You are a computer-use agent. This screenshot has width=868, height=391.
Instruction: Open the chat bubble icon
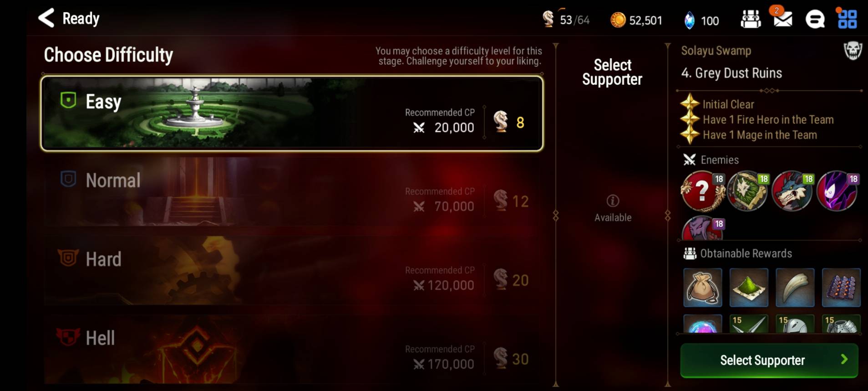[815, 19]
